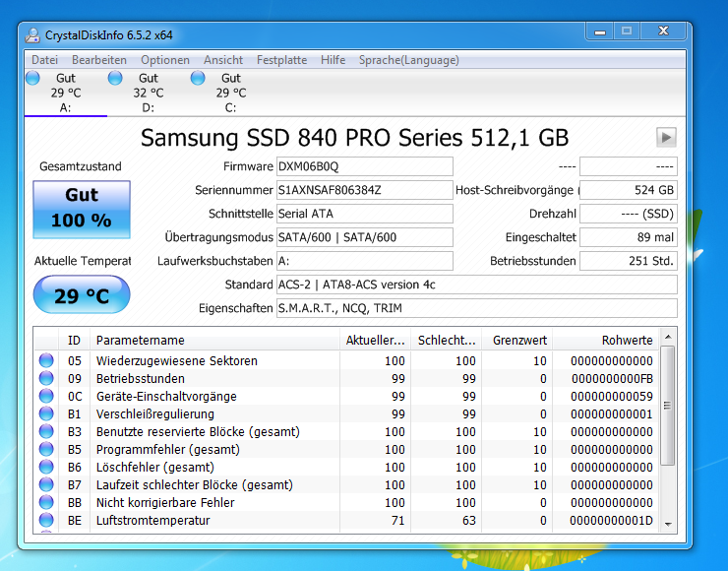Open the Datei menu

pos(44,60)
